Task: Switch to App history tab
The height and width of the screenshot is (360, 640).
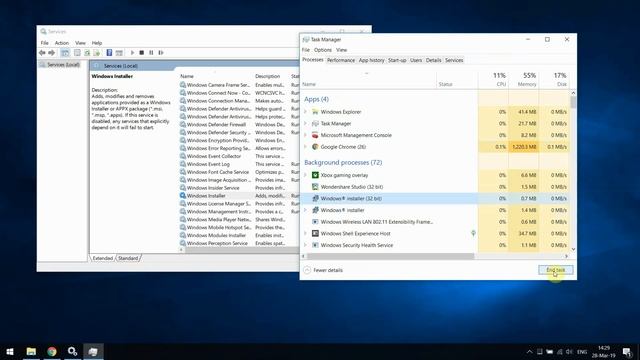Action: point(371,60)
